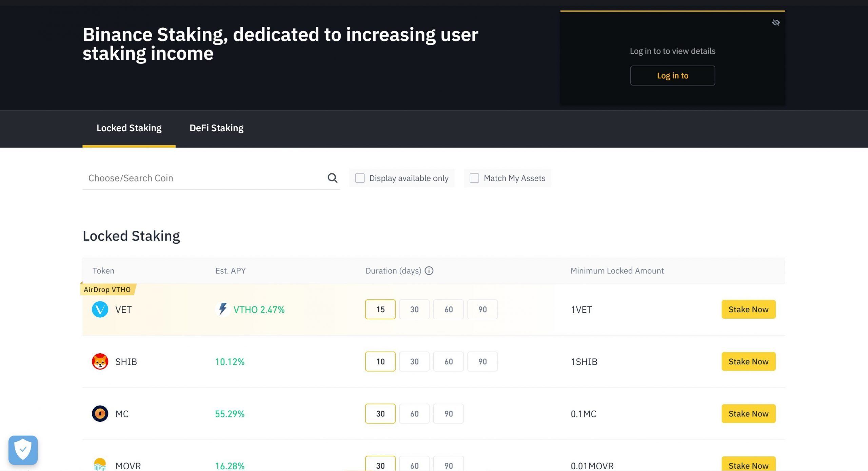Viewport: 868px width, 471px height.
Task: Click Stake Now for VET
Action: click(x=749, y=309)
